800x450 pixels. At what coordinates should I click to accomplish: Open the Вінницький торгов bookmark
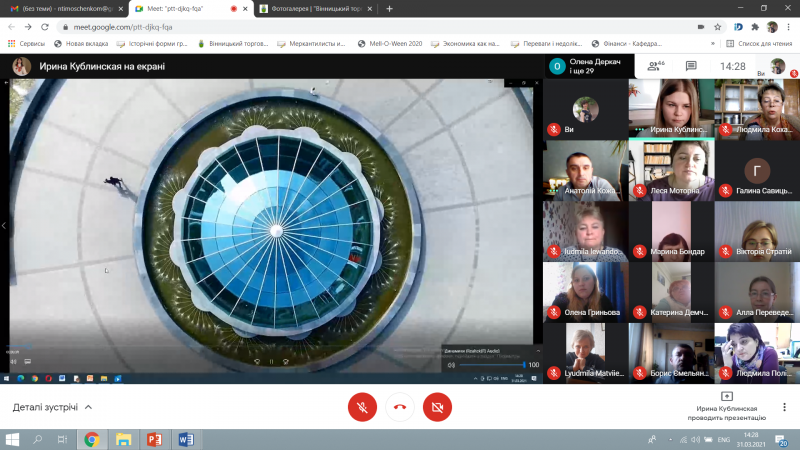(x=233, y=44)
